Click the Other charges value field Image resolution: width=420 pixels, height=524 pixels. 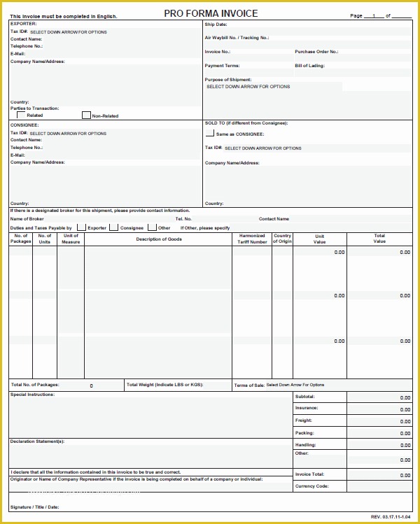coord(379,460)
